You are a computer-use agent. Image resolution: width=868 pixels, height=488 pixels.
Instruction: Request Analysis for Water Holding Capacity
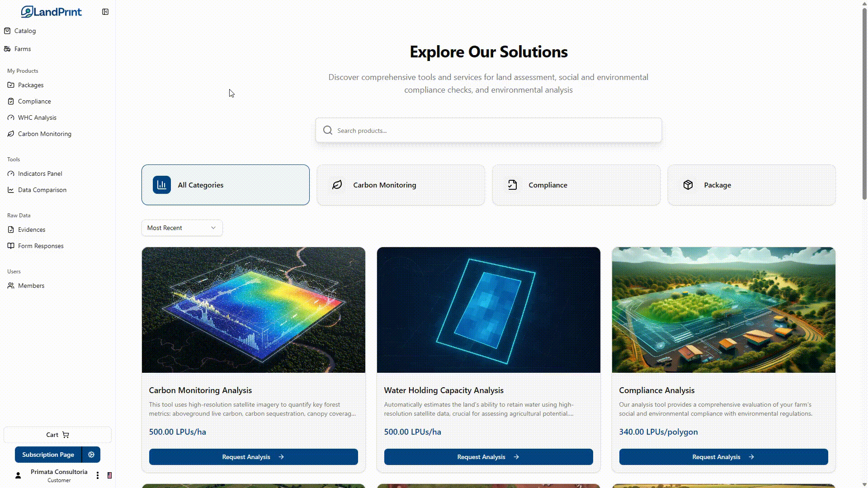[x=488, y=457]
